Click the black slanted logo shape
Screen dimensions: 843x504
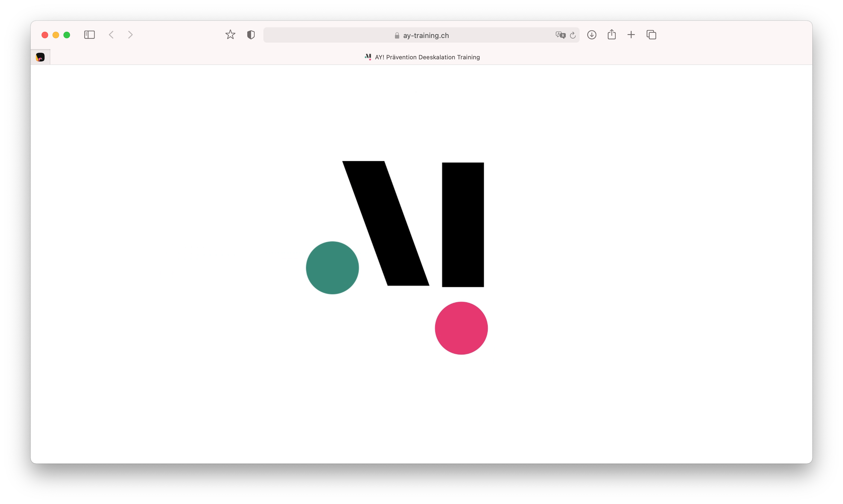pyautogui.click(x=386, y=224)
